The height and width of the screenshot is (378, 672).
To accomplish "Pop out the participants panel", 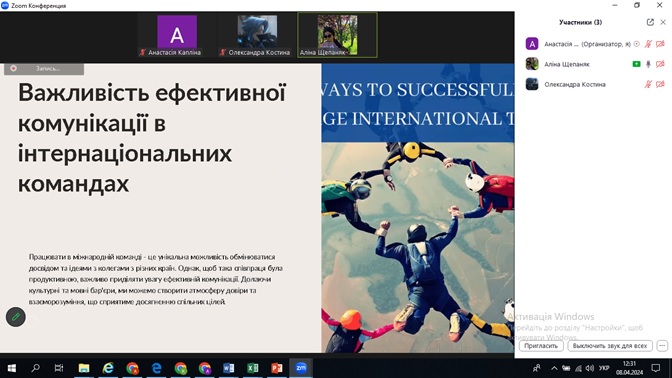I will [x=650, y=22].
